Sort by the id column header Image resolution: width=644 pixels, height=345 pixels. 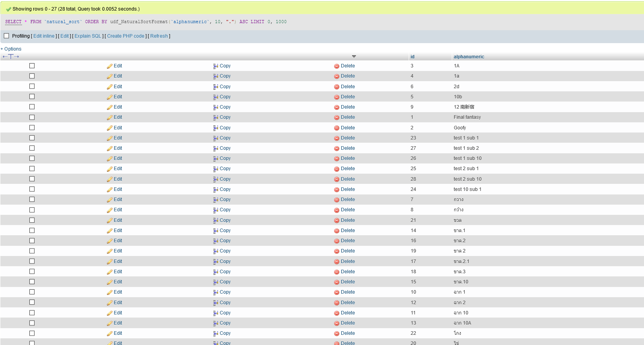(412, 57)
